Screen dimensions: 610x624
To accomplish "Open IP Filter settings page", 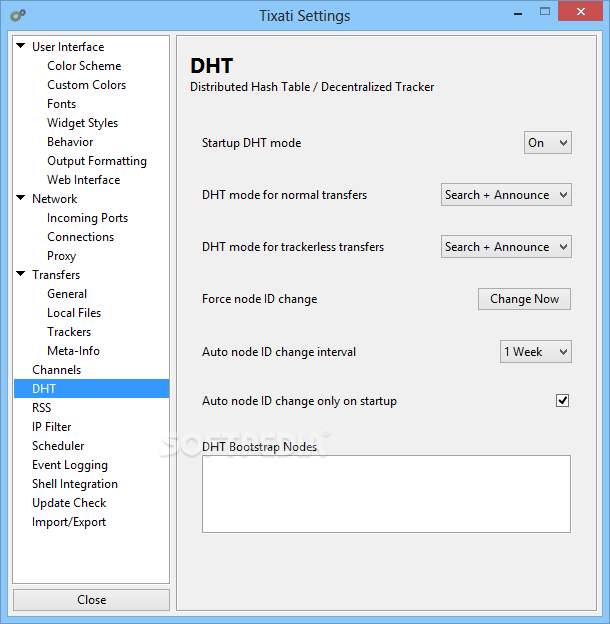I will [x=51, y=427].
